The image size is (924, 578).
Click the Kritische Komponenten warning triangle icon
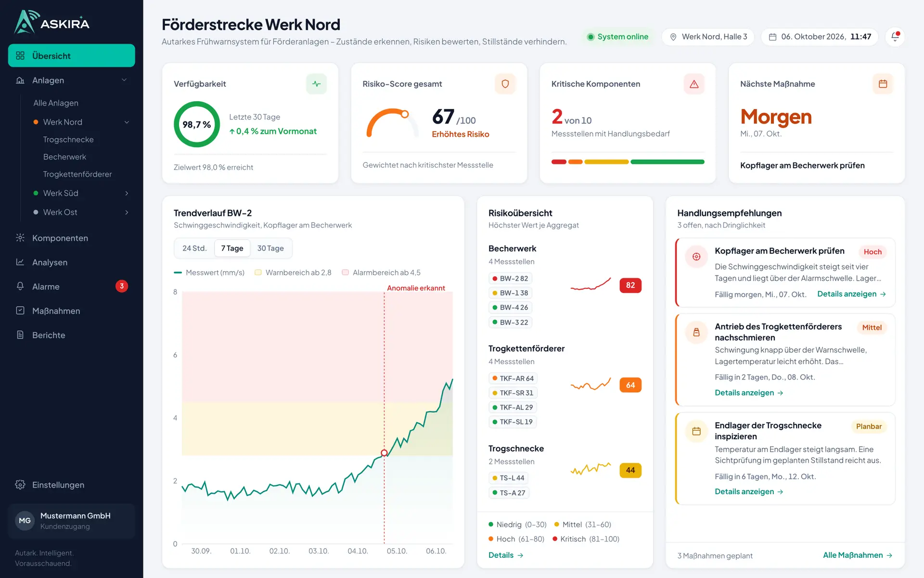(694, 84)
